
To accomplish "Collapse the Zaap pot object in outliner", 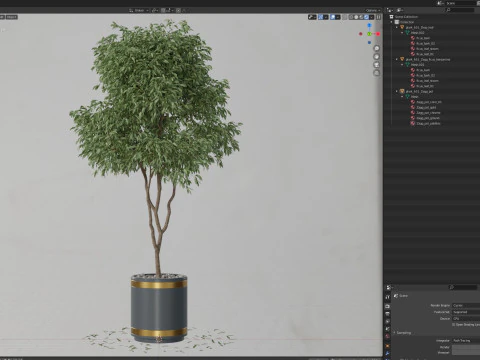I will [397, 91].
